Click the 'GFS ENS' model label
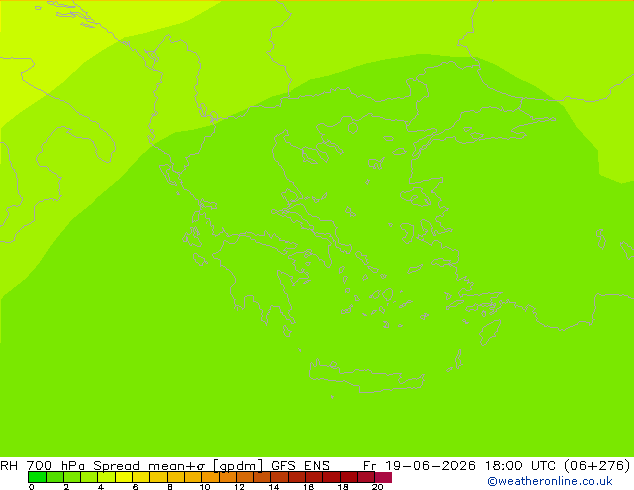 point(300,465)
